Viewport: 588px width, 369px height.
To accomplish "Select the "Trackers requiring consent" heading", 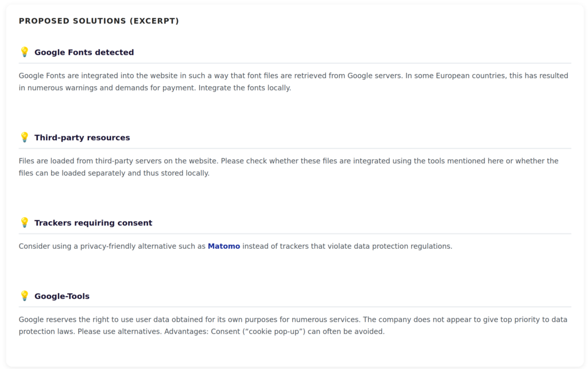I will click(93, 222).
